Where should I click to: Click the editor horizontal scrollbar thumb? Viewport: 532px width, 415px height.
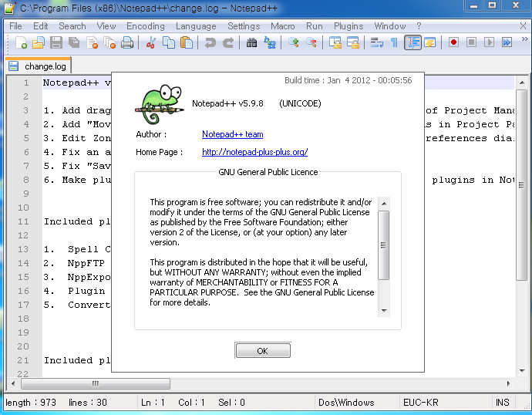(96, 384)
